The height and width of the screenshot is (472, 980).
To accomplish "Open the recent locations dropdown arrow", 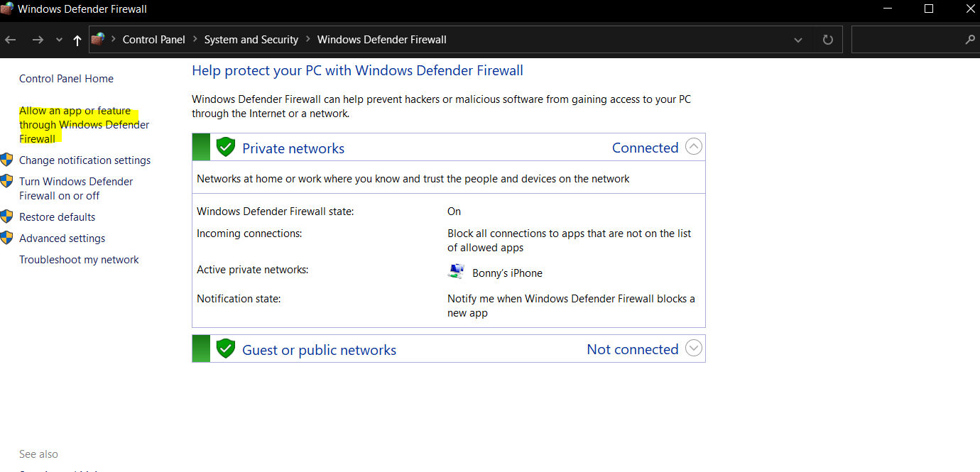I will coord(59,40).
